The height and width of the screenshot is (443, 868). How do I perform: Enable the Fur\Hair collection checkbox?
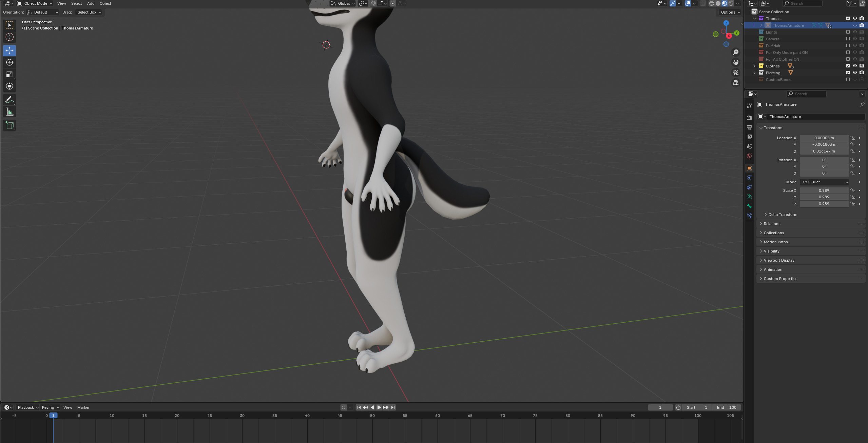pos(848,46)
